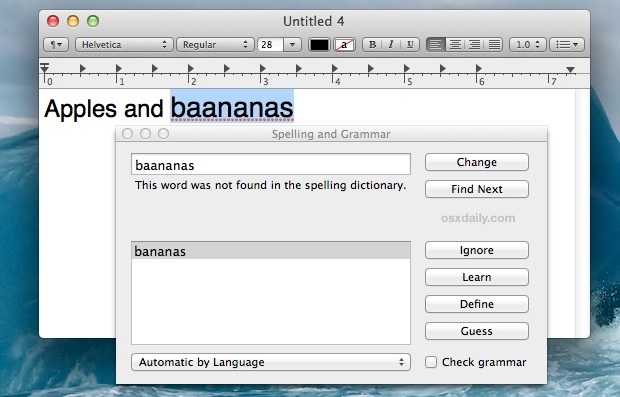Click the Change button
Screen dimensions: 620x397
pyautogui.click(x=476, y=162)
